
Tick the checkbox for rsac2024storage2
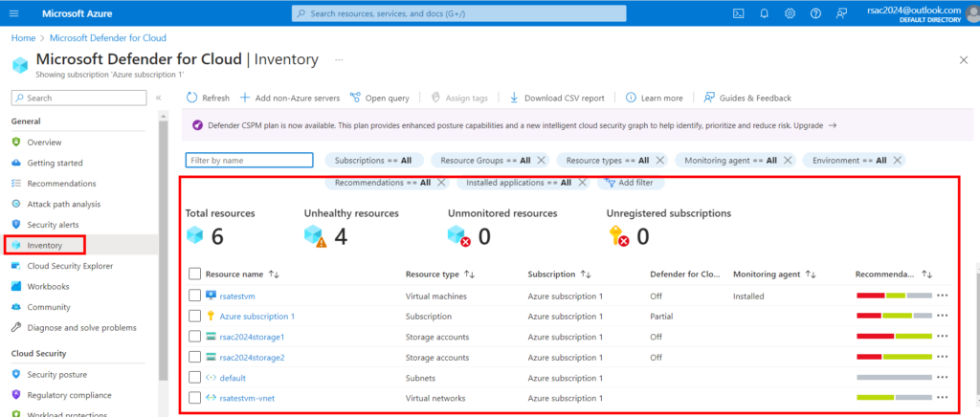tap(194, 358)
